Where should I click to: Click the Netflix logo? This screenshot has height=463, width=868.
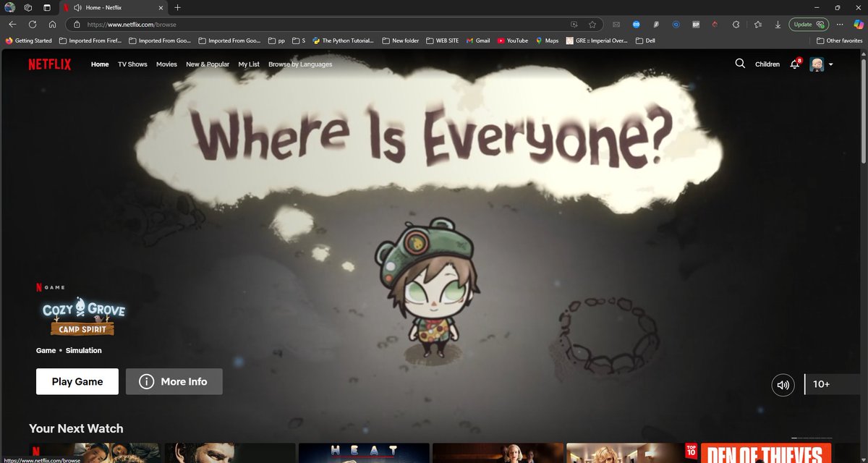coord(50,64)
